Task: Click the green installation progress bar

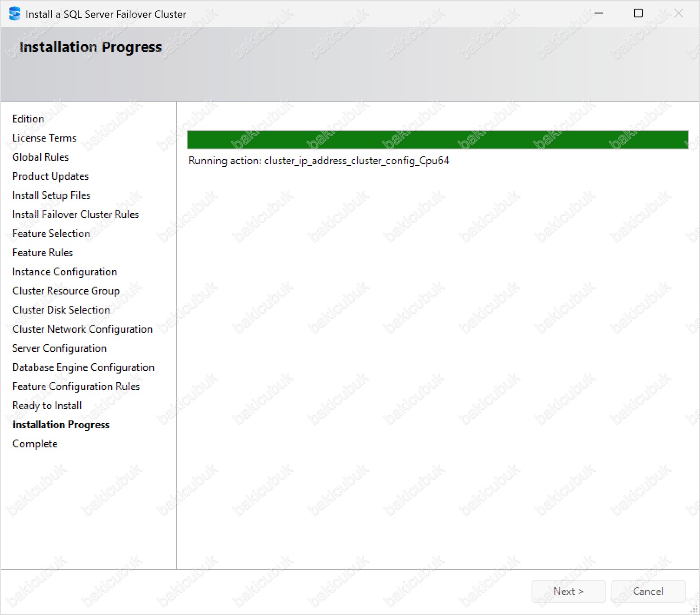Action: tap(437, 140)
